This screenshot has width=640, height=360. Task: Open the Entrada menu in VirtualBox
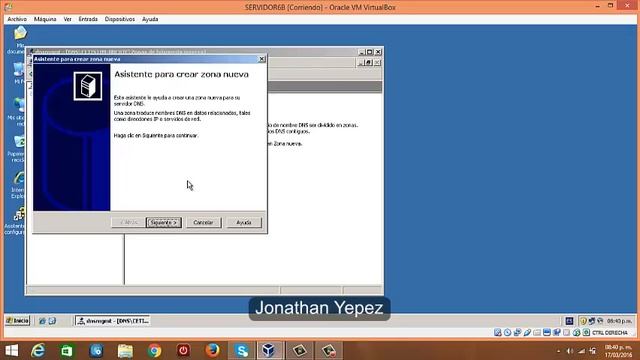(88, 19)
